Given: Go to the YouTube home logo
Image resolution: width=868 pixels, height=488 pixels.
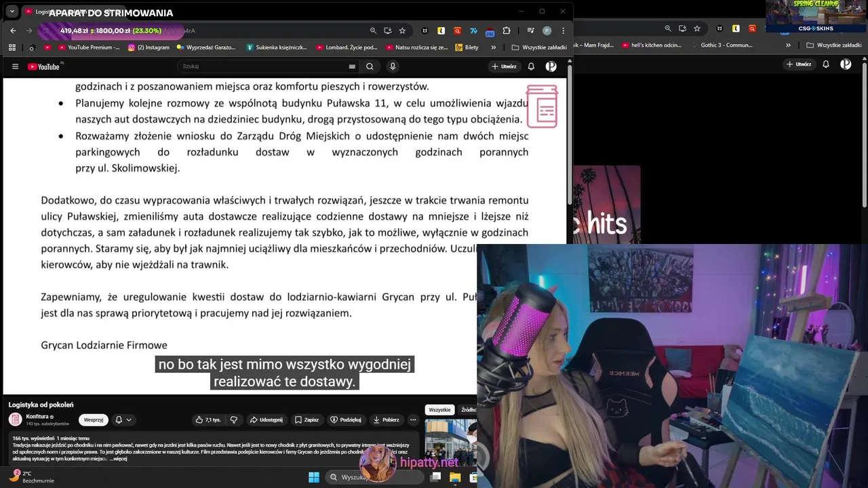Looking at the screenshot, I should [45, 66].
